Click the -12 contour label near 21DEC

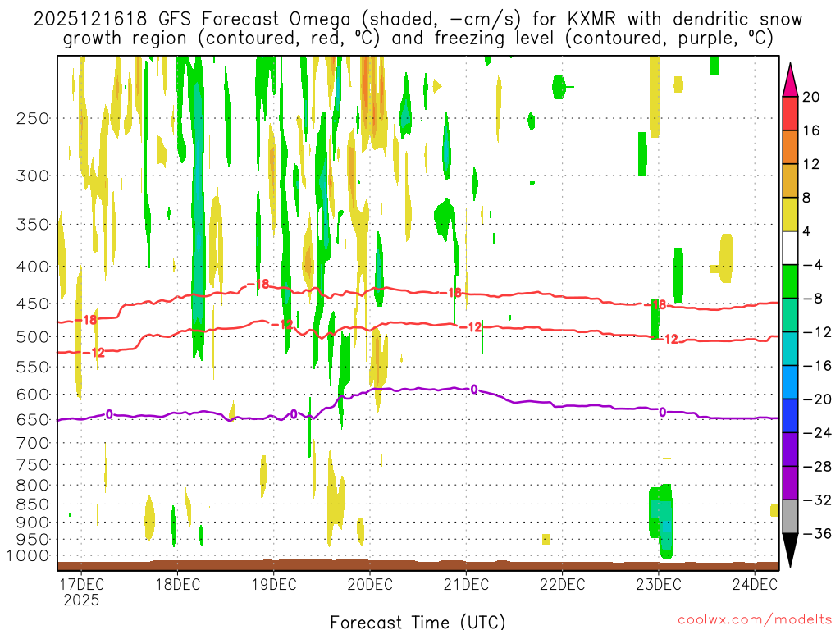click(470, 326)
